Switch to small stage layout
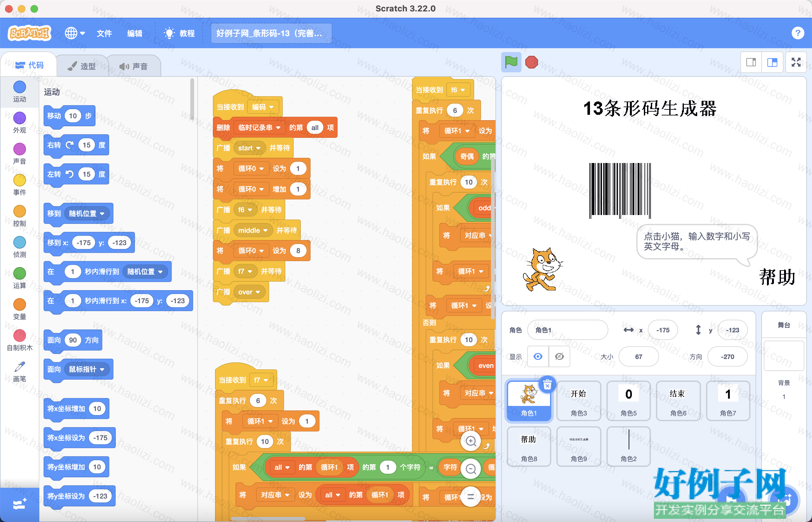The image size is (812, 522). tap(751, 62)
